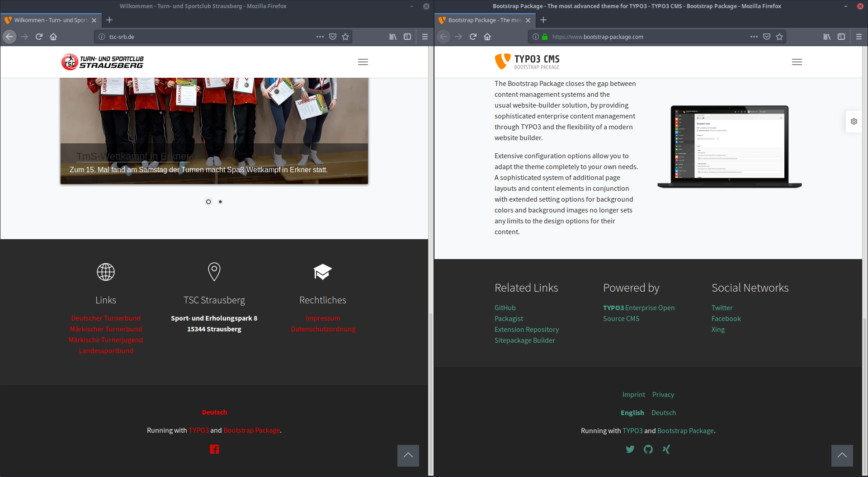Open the GitHub icon in right footer

648,449
